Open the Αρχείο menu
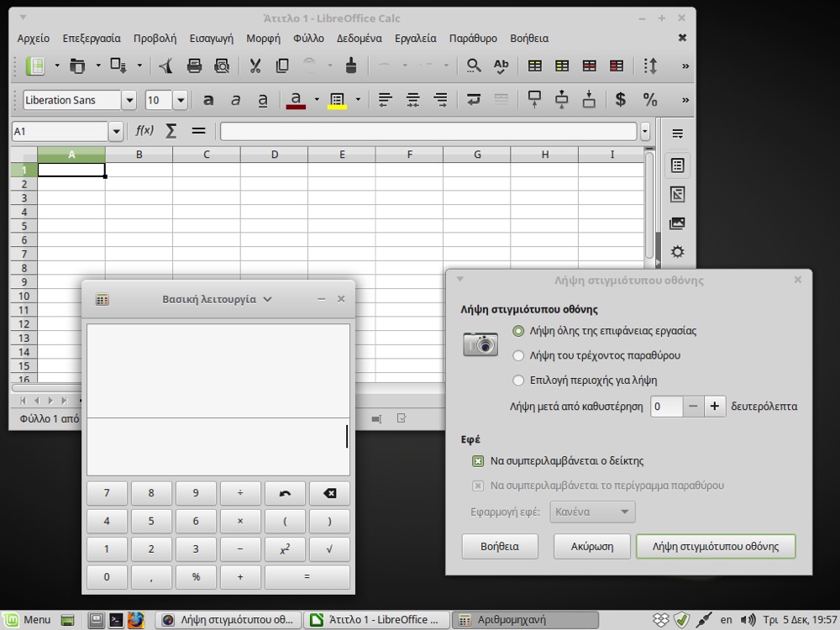840x630 pixels. click(x=34, y=38)
